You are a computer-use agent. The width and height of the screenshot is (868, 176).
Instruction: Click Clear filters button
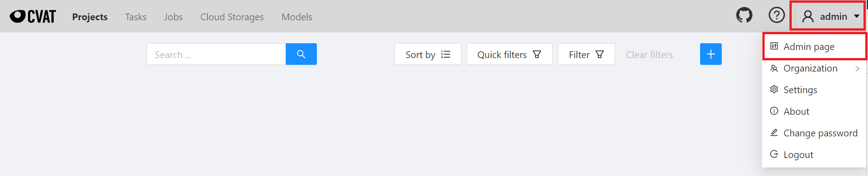(649, 54)
